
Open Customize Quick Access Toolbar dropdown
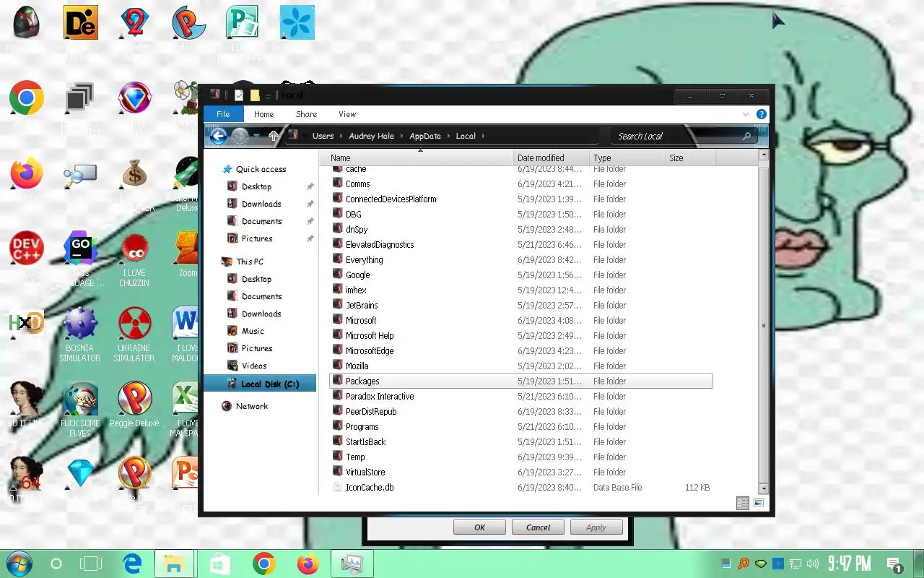point(268,95)
